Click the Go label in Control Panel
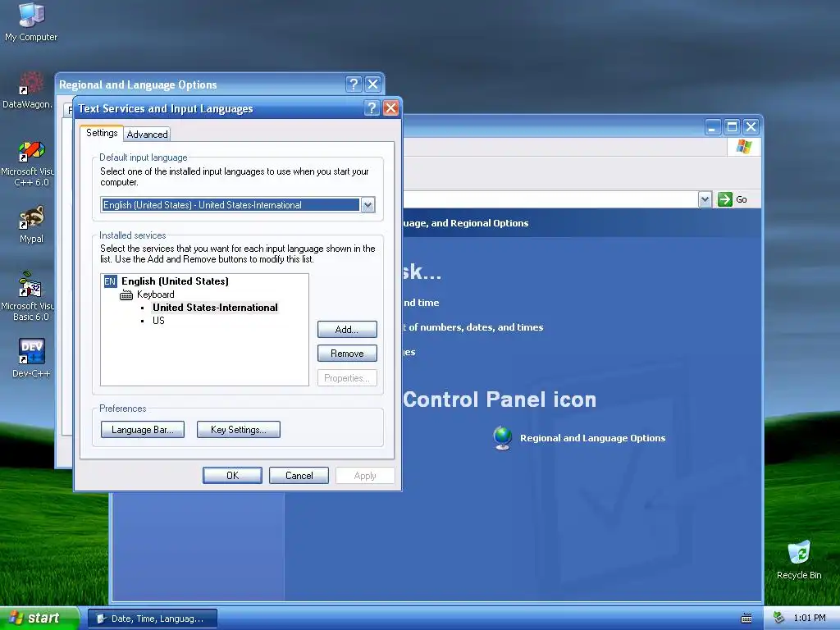 pos(742,199)
